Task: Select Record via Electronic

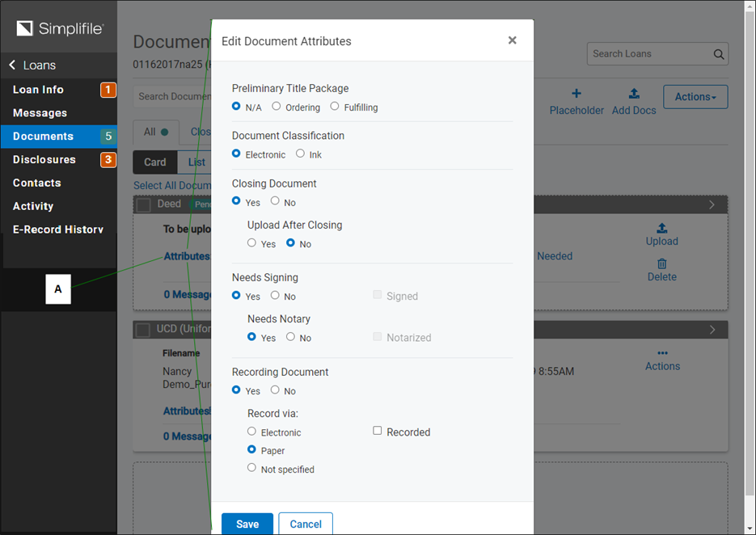Action: [251, 431]
